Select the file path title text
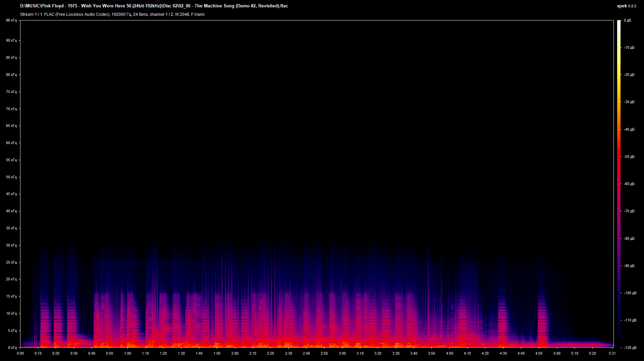Screen dimensions: 644x361 pos(154,6)
